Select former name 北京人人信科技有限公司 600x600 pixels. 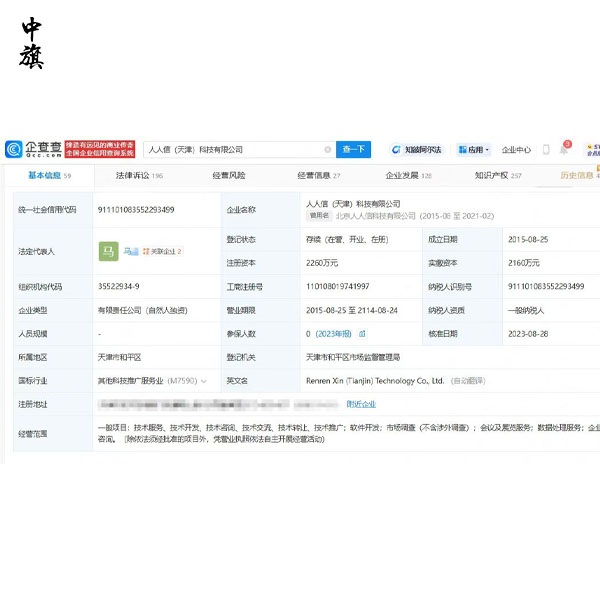375,216
